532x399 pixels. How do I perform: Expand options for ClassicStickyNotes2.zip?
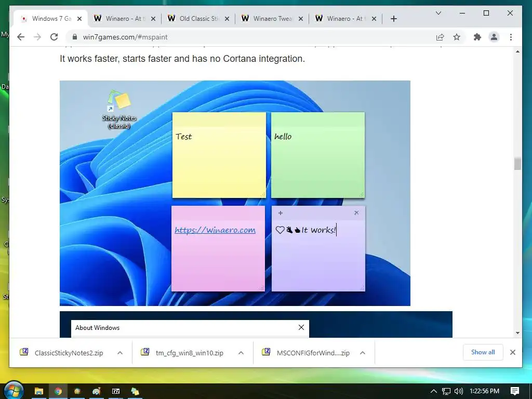click(x=120, y=353)
